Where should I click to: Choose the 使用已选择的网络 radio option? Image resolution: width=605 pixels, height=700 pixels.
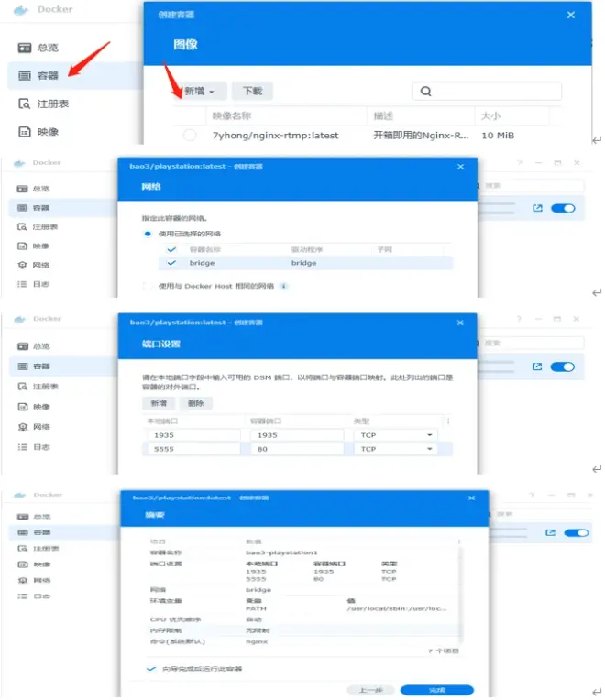pos(148,234)
